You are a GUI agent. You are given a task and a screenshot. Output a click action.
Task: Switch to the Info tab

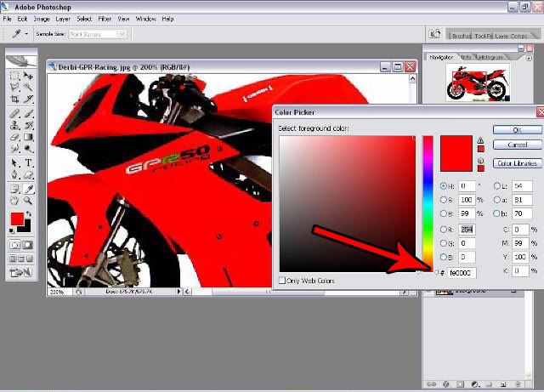[x=466, y=57]
